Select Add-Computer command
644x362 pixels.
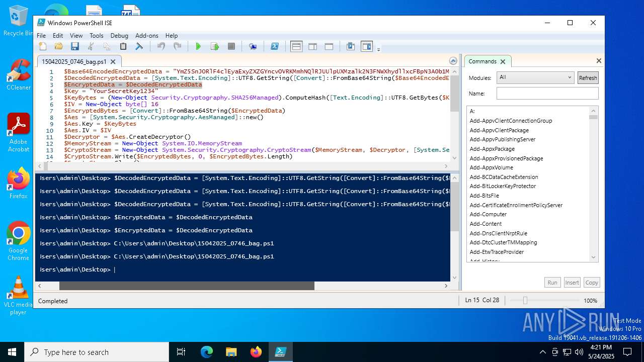click(488, 214)
